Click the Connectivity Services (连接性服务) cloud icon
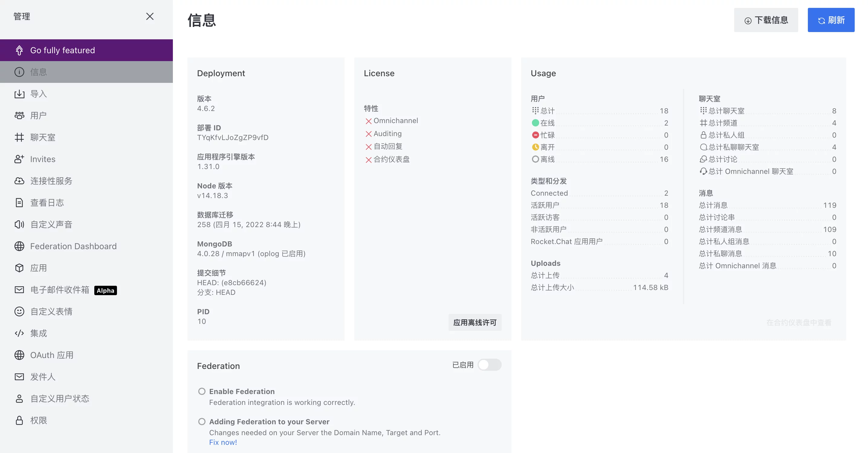The height and width of the screenshot is (453, 868). click(19, 181)
